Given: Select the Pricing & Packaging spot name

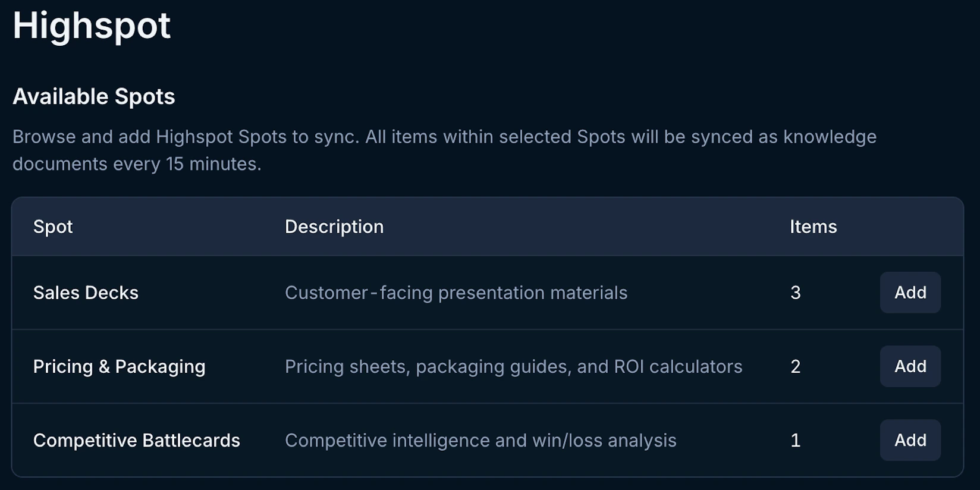Looking at the screenshot, I should point(119,366).
